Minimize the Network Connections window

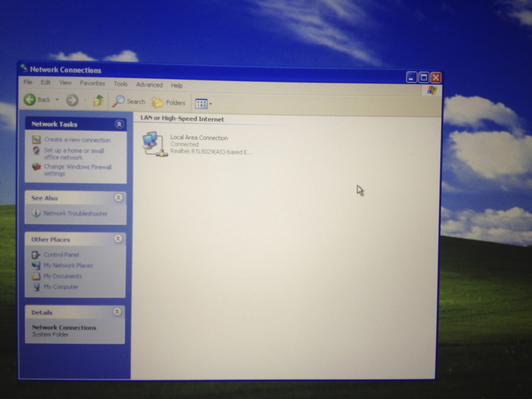pos(411,77)
